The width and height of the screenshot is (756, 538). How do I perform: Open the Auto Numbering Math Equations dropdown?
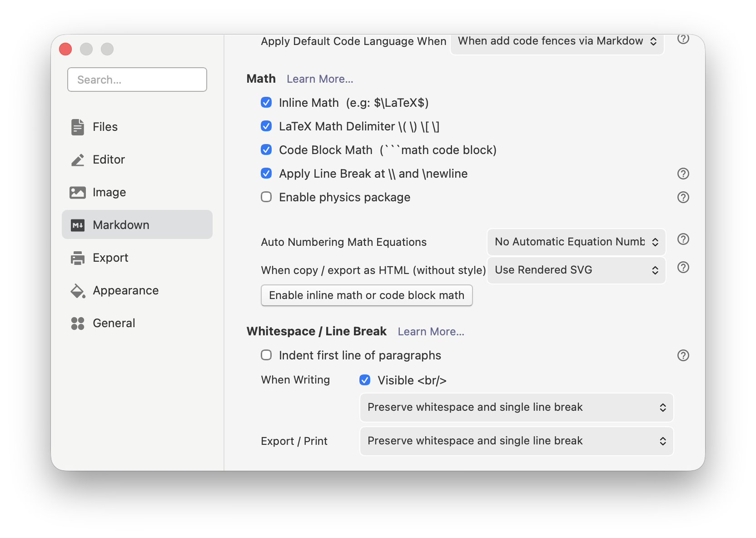[576, 242]
